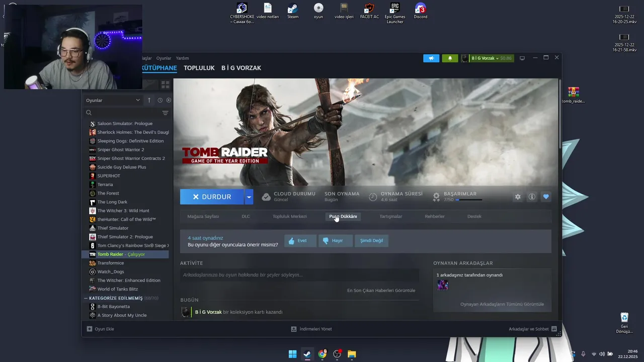Switch library to grid view icon

tap(165, 84)
